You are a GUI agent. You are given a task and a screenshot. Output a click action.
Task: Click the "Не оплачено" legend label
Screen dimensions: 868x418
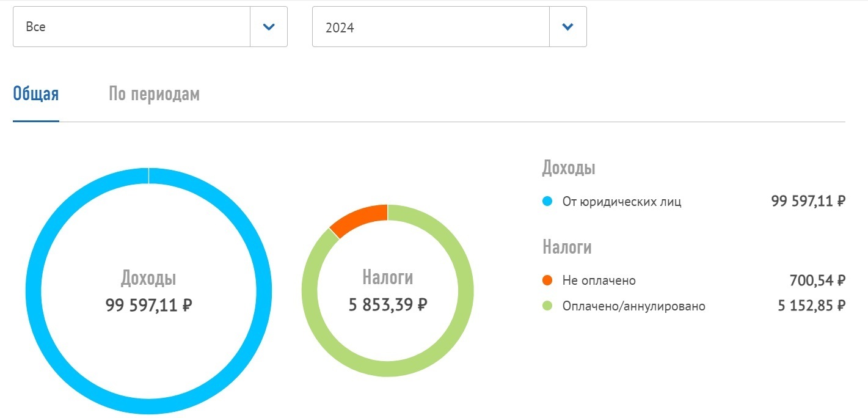coord(599,280)
